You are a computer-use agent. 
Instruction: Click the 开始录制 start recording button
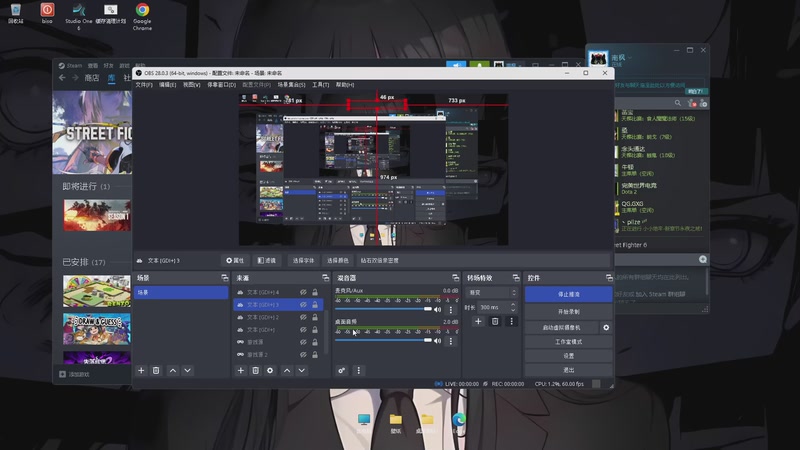point(568,312)
